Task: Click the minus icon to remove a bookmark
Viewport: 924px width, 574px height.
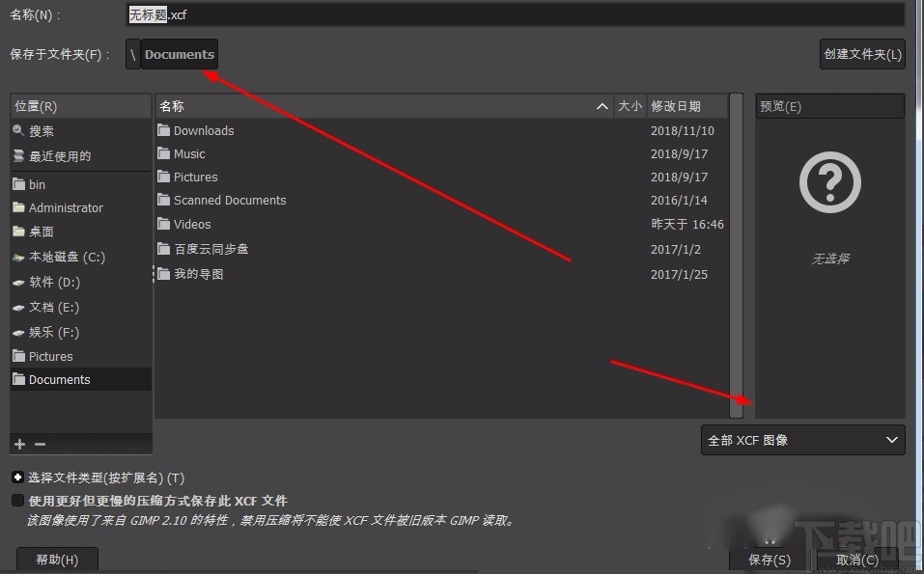Action: (x=39, y=444)
